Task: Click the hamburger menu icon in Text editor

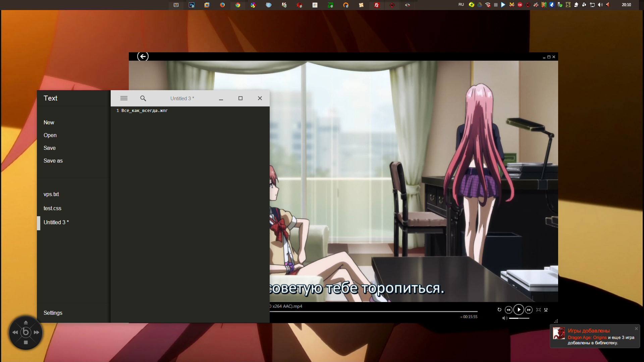Action: point(124,98)
